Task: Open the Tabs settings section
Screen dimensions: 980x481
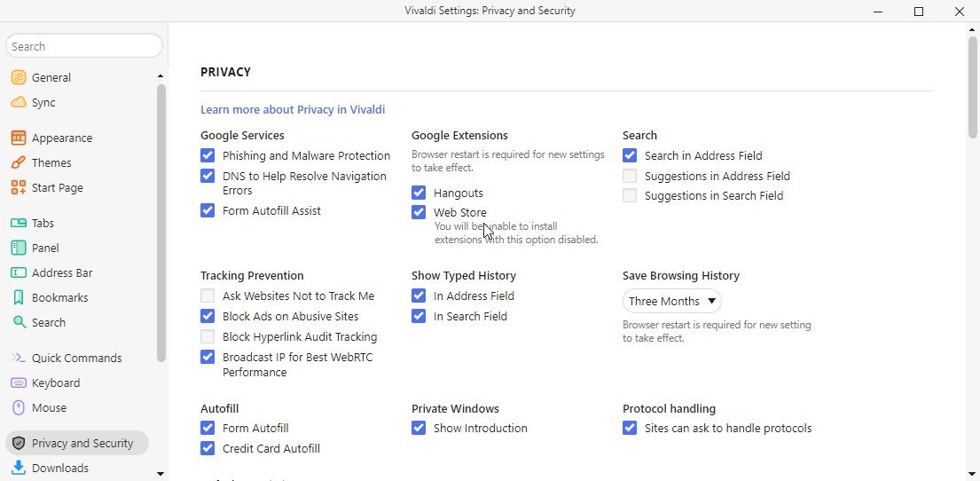Action: pyautogui.click(x=43, y=223)
